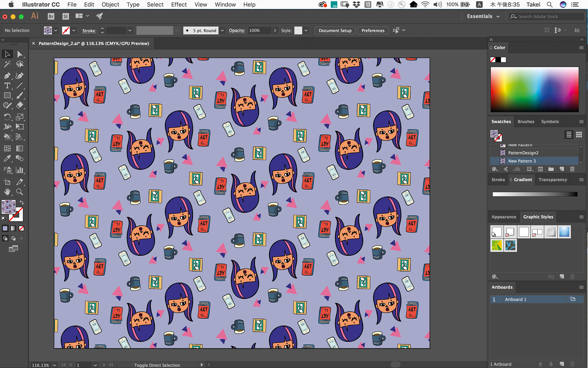Select the Eraser tool

tap(20, 105)
